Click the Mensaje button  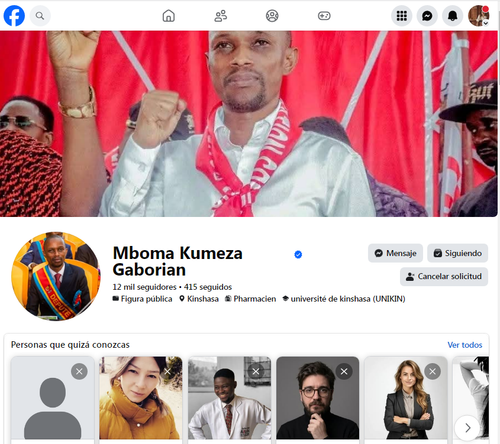tap(395, 253)
